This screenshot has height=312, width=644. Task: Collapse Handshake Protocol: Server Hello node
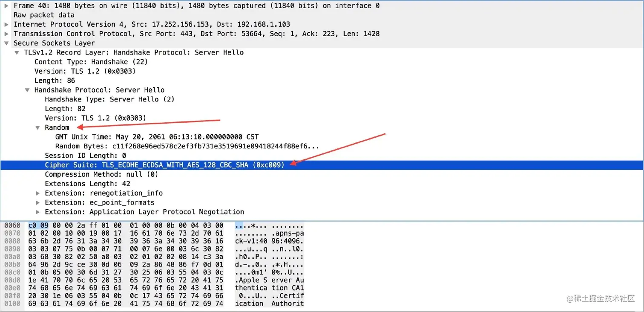pyautogui.click(x=27, y=90)
